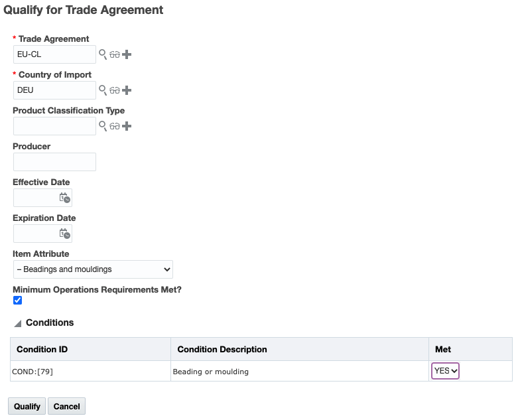Search Product Classification Type magnifier icon

click(103, 126)
